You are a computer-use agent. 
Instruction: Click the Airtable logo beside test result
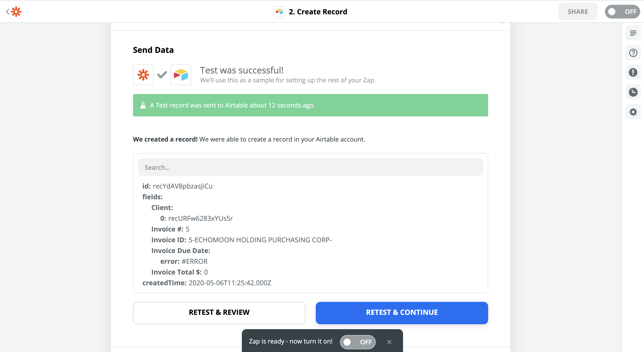181,75
